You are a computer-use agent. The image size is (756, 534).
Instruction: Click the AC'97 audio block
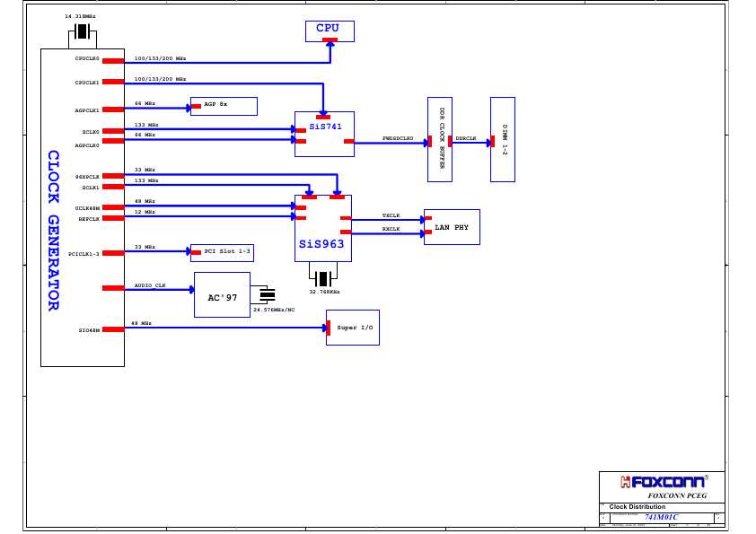click(223, 295)
